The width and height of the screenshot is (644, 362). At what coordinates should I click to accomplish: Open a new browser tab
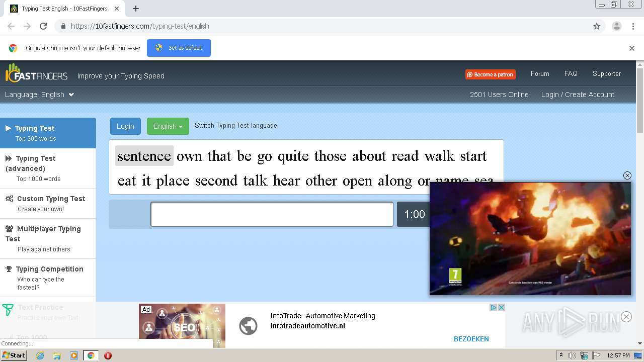point(136,9)
